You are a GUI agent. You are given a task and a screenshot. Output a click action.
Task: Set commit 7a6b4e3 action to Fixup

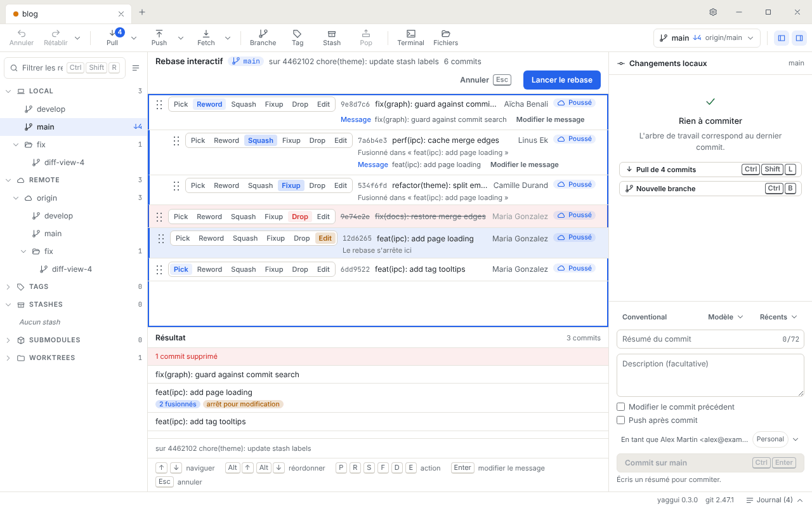tap(291, 140)
